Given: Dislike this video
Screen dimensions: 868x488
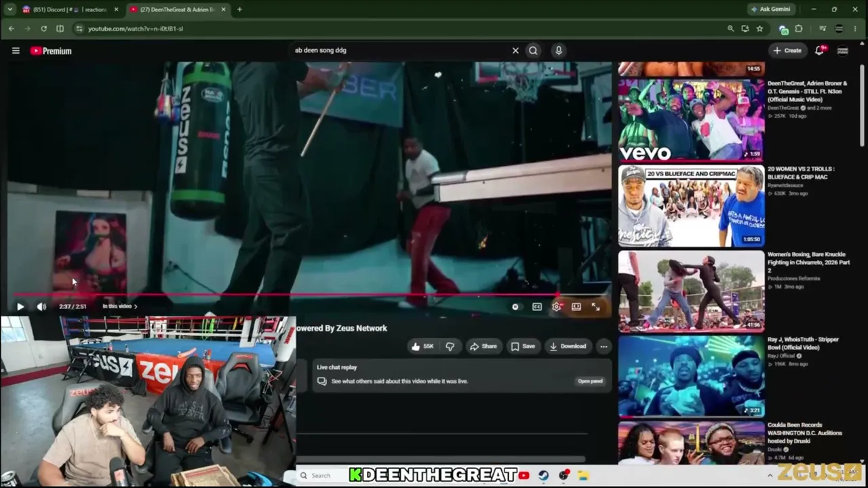Looking at the screenshot, I should pyautogui.click(x=450, y=346).
